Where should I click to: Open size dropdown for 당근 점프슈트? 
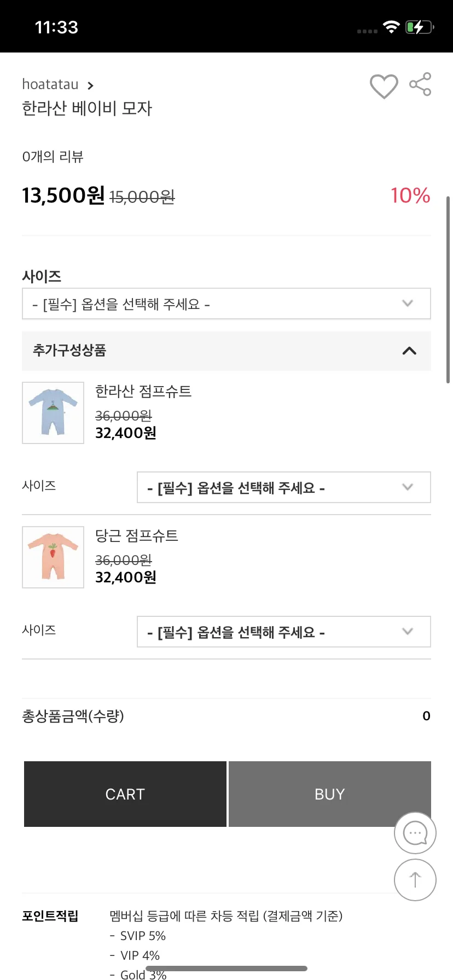pyautogui.click(x=284, y=632)
